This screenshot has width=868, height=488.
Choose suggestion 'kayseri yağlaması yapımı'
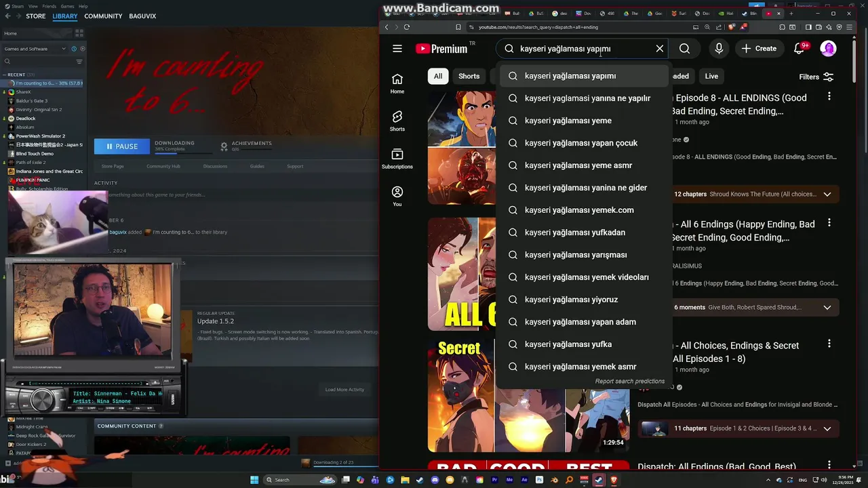coord(584,76)
